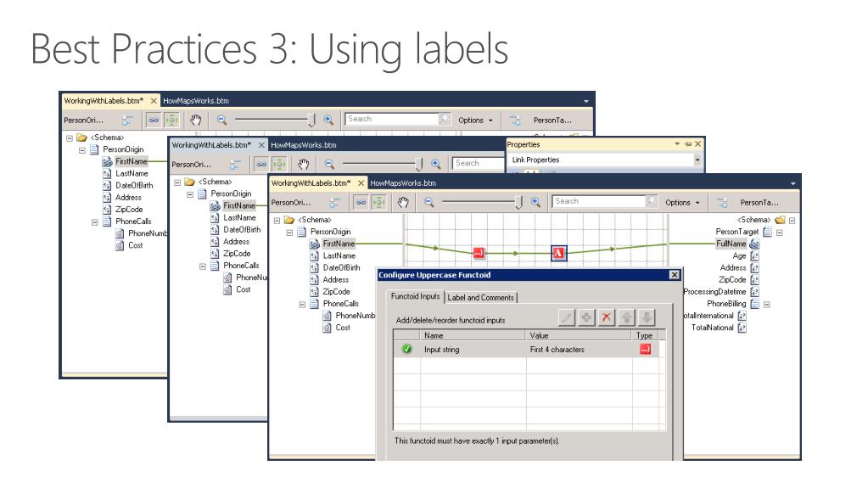Viewport: 868px width, 488px height.
Task: Click the Add input plus button in the dialog
Action: tap(586, 317)
